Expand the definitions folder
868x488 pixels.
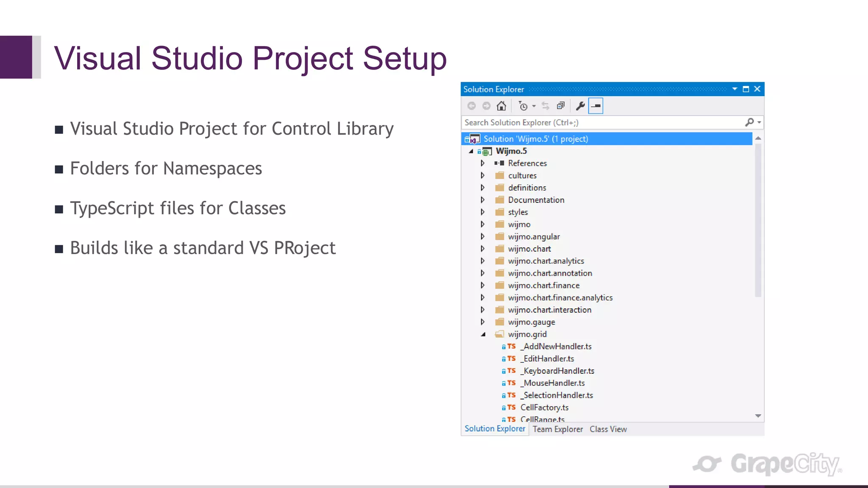482,188
